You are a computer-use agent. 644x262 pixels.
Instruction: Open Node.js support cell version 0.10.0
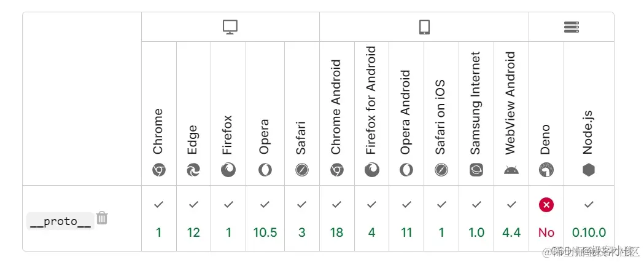589,218
